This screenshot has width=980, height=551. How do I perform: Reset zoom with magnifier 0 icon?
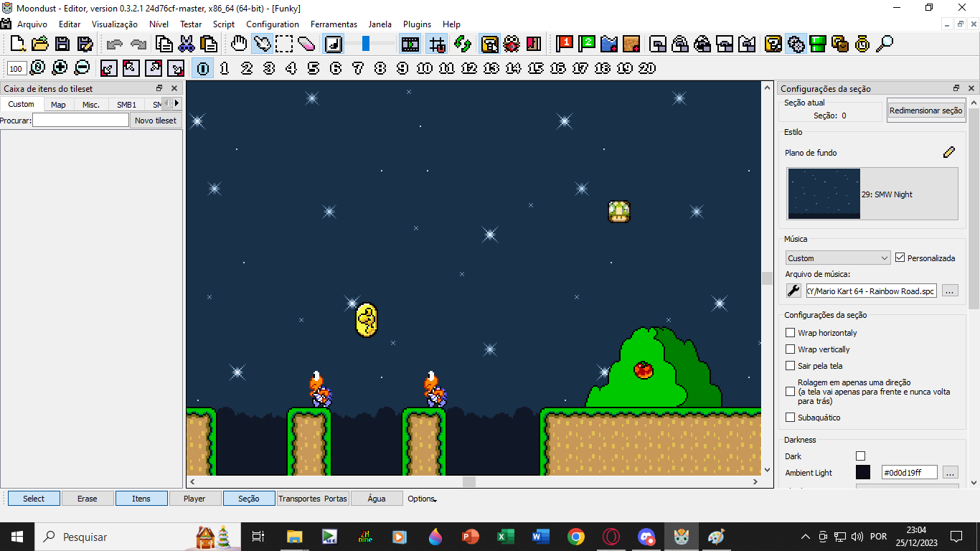pos(37,68)
